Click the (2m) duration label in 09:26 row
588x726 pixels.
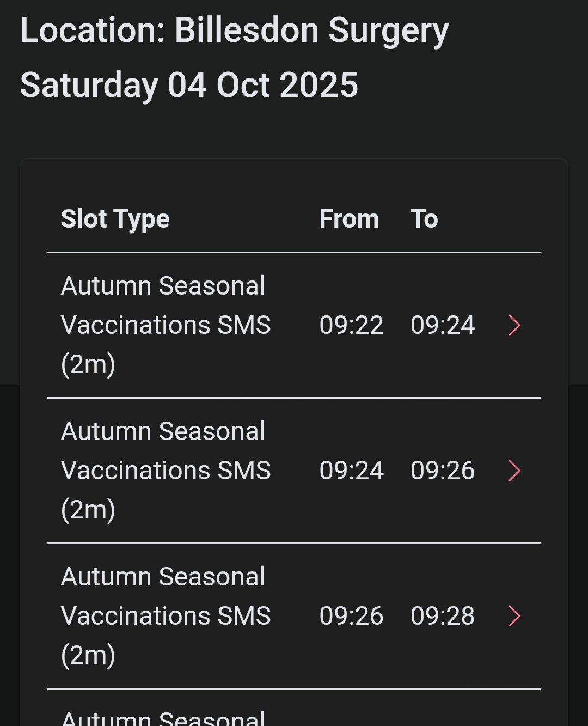[88, 655]
